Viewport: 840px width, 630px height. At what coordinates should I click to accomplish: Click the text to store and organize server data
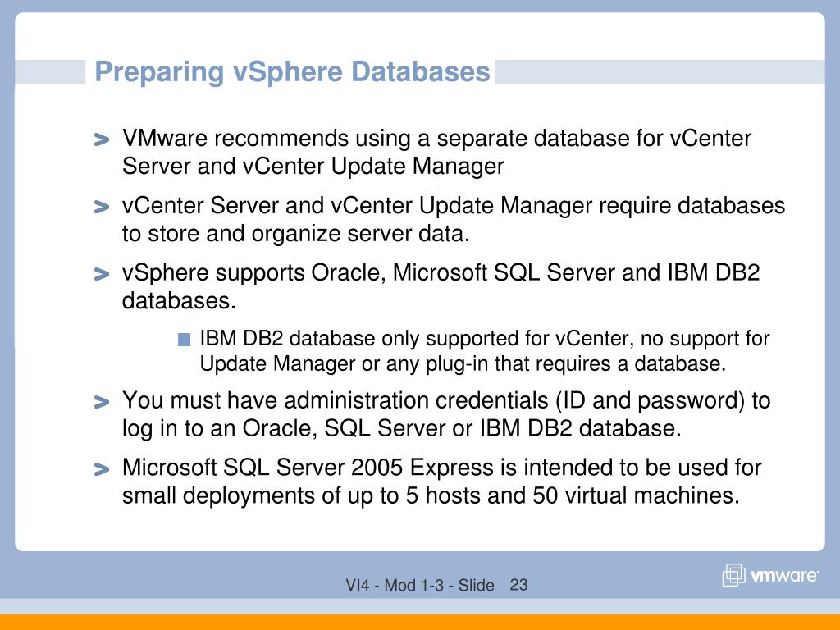(295, 234)
